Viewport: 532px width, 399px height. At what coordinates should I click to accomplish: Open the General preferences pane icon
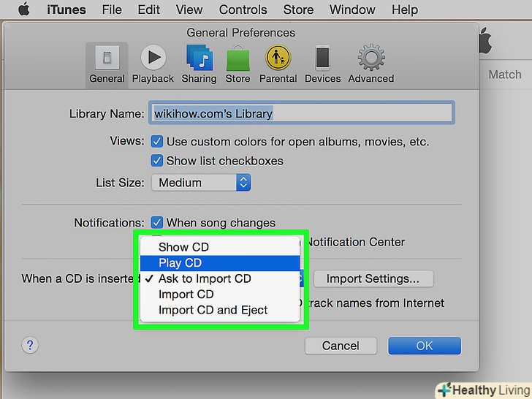click(x=107, y=58)
